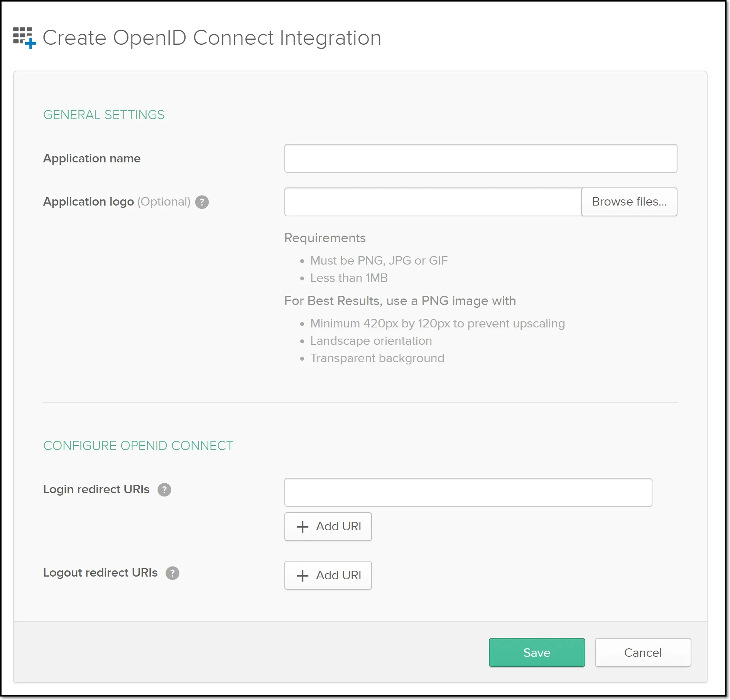Click the "Logout redirect URIs" label
The width and height of the screenshot is (730, 700).
pyautogui.click(x=100, y=573)
